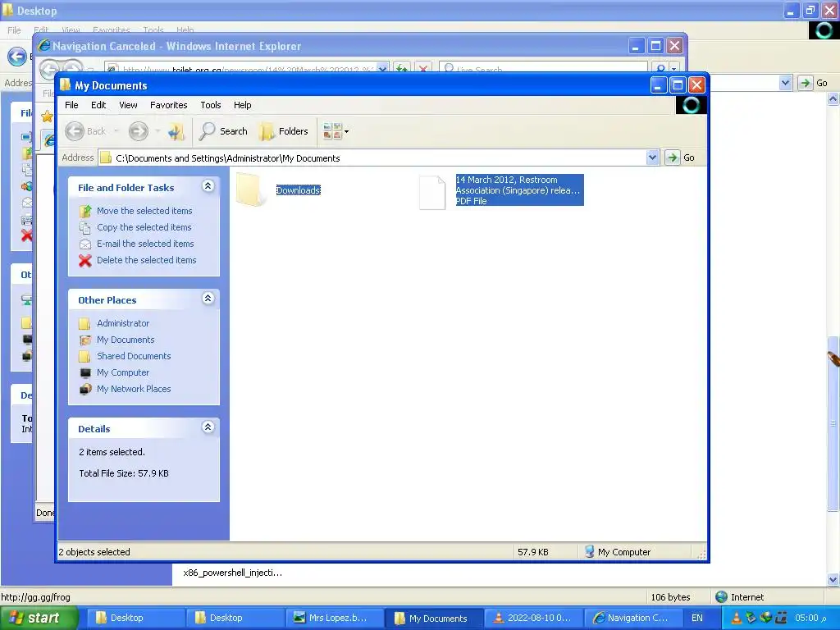The height and width of the screenshot is (630, 840).
Task: Open the View menu in My Documents
Action: 128,105
